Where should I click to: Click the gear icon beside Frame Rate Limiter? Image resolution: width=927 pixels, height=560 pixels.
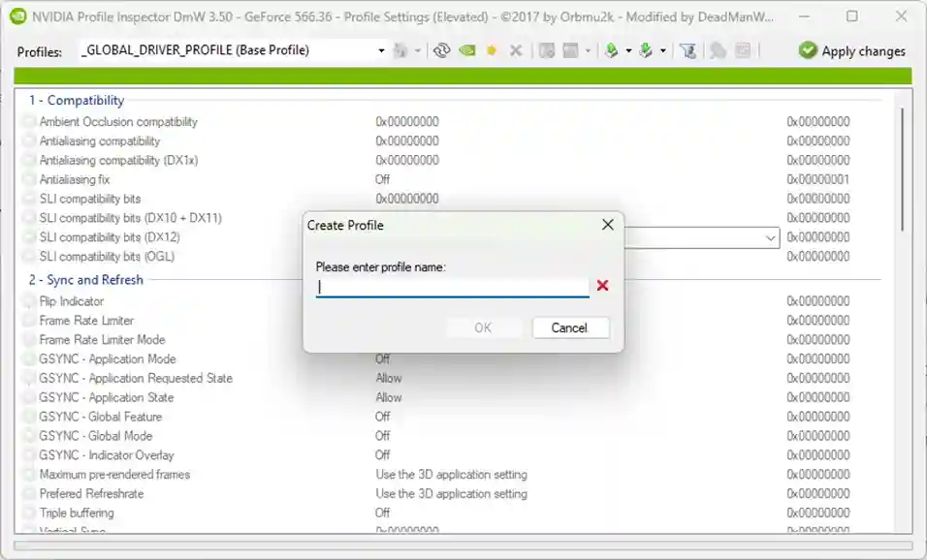click(x=28, y=321)
